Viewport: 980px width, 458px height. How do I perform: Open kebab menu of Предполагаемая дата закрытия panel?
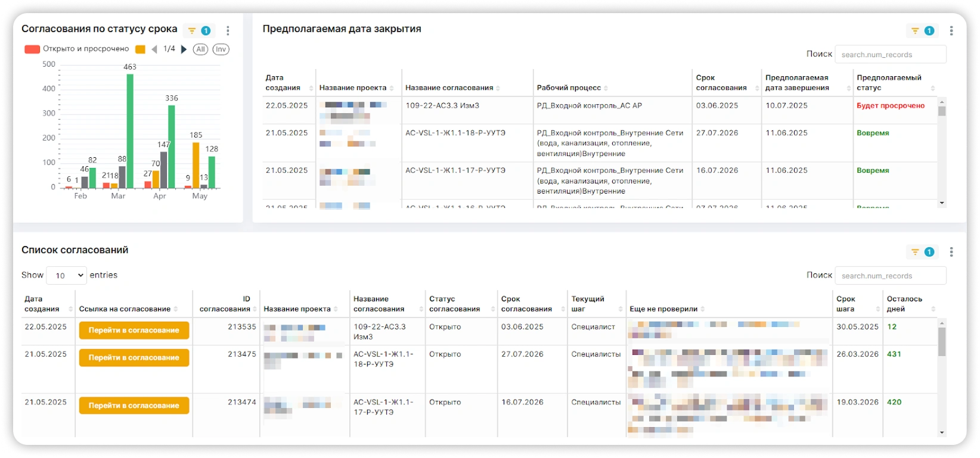click(951, 31)
